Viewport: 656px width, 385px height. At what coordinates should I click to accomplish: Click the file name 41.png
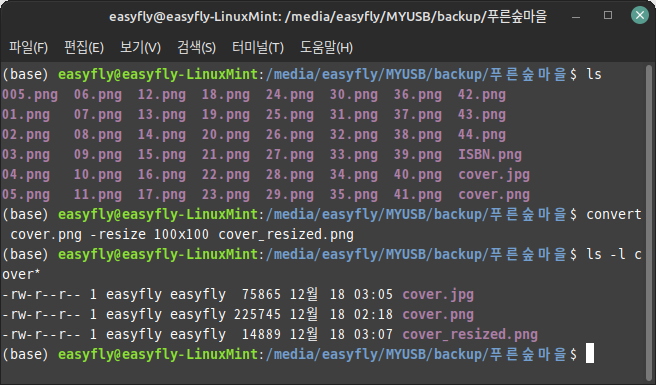[418, 195]
